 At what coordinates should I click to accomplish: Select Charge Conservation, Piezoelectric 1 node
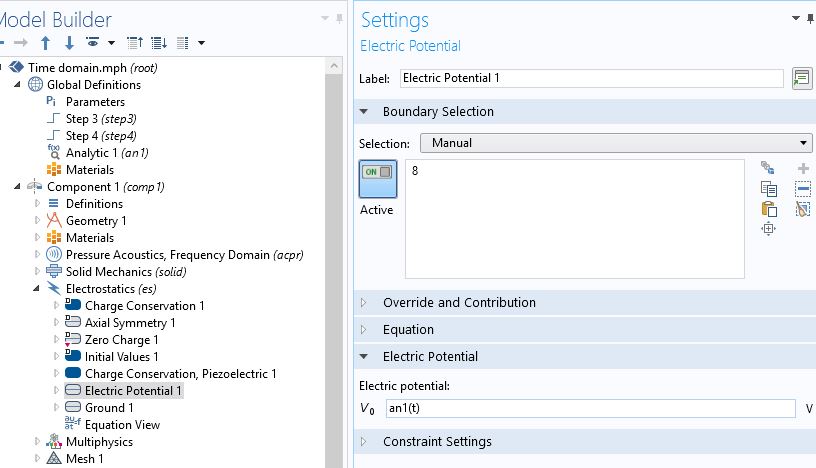(180, 374)
